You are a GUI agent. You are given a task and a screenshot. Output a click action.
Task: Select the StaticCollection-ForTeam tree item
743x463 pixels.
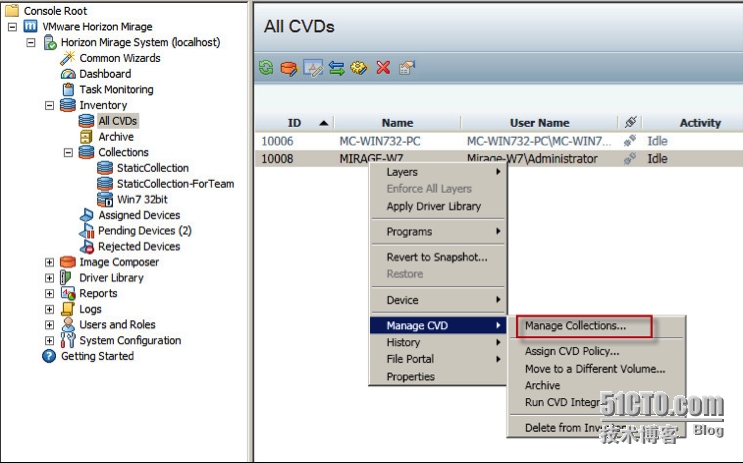(175, 184)
